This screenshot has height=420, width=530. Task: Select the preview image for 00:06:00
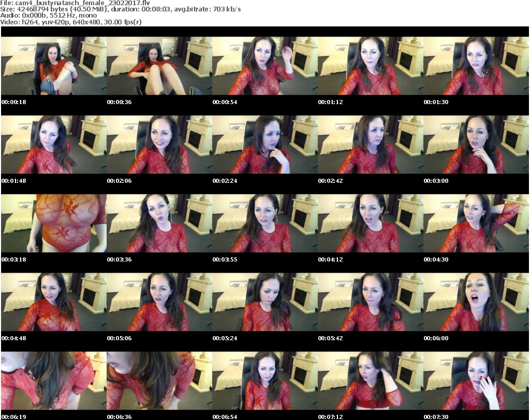(x=476, y=302)
